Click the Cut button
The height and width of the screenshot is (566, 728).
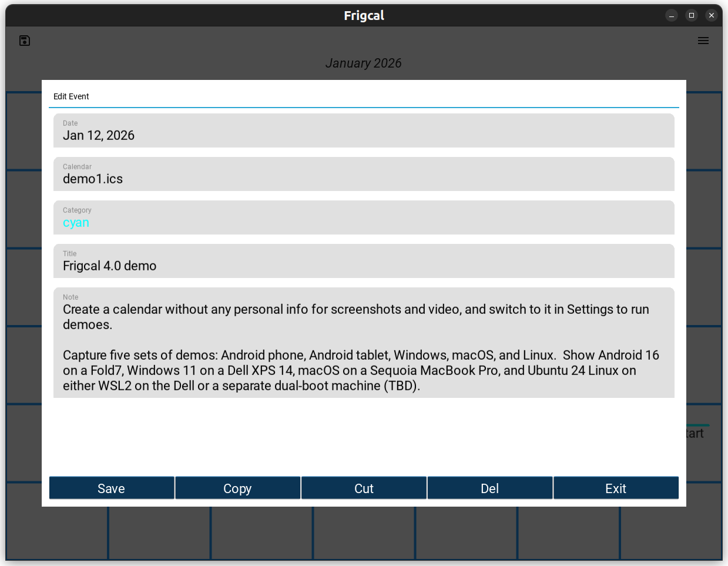click(x=364, y=488)
